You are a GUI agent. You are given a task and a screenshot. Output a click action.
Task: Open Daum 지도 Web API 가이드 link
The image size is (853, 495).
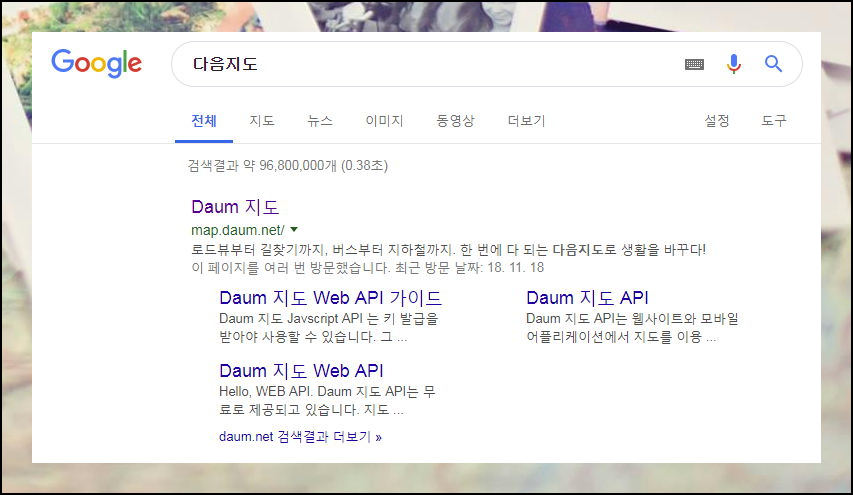[330, 298]
